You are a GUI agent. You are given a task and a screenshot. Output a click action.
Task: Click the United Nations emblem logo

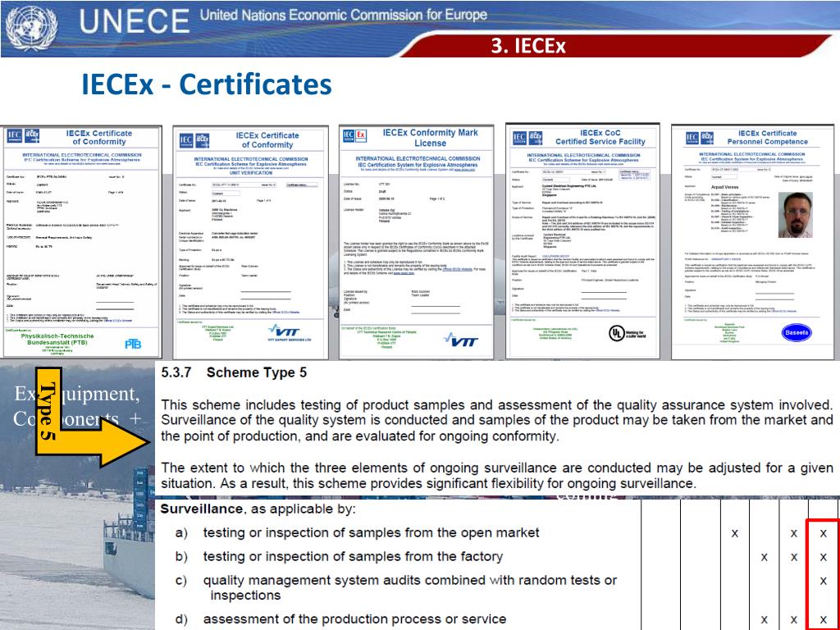point(32,29)
